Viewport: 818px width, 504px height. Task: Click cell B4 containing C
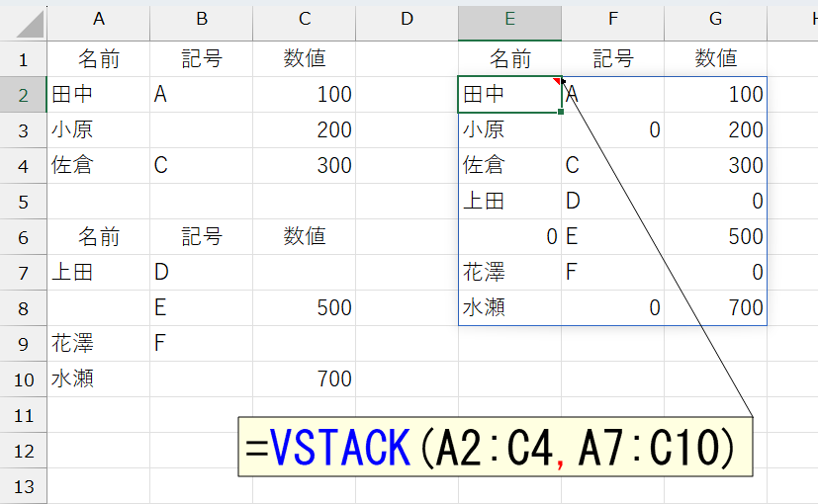click(x=202, y=166)
